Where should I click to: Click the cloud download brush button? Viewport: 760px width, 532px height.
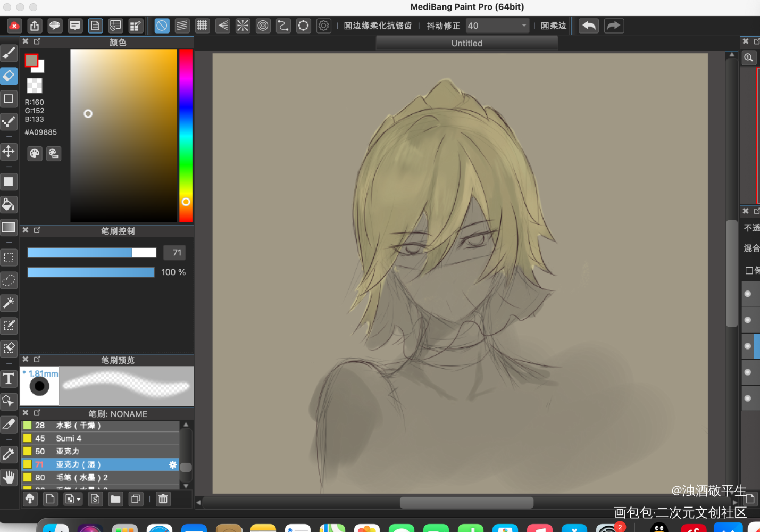(x=30, y=499)
